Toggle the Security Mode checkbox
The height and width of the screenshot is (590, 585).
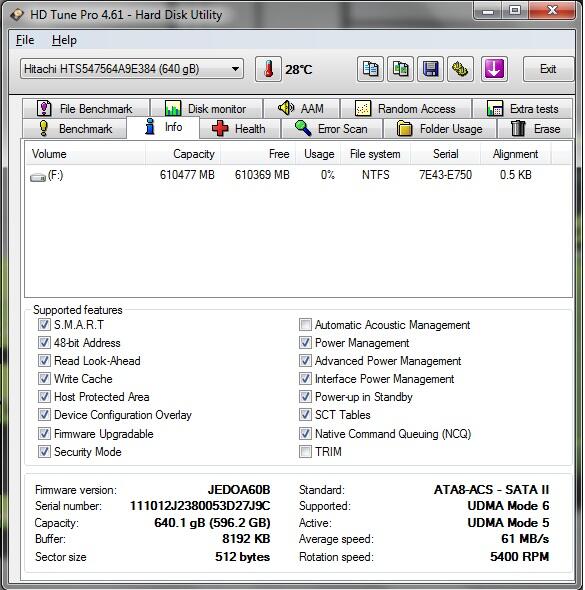coord(44,452)
